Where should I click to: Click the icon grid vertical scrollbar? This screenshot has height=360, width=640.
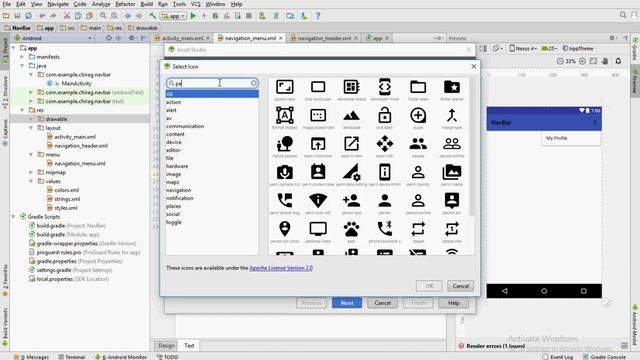pos(472,147)
